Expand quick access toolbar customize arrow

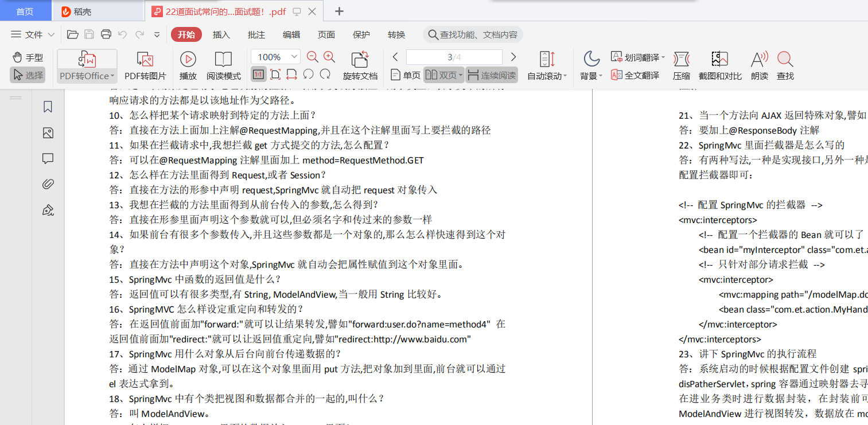(x=157, y=34)
